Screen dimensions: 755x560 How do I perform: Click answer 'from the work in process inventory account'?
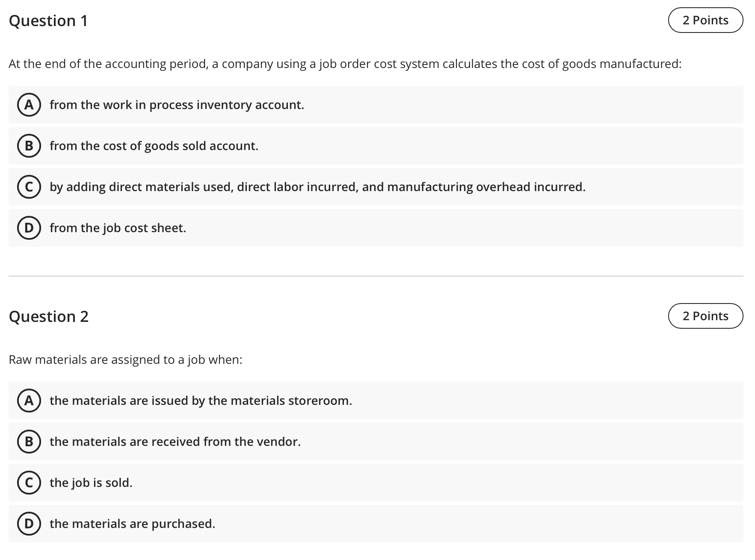point(177,105)
